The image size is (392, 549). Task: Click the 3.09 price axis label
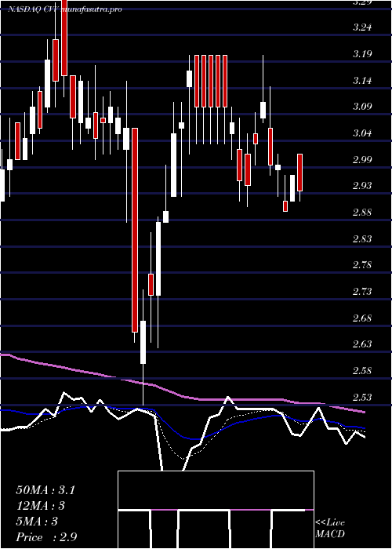(x=362, y=107)
